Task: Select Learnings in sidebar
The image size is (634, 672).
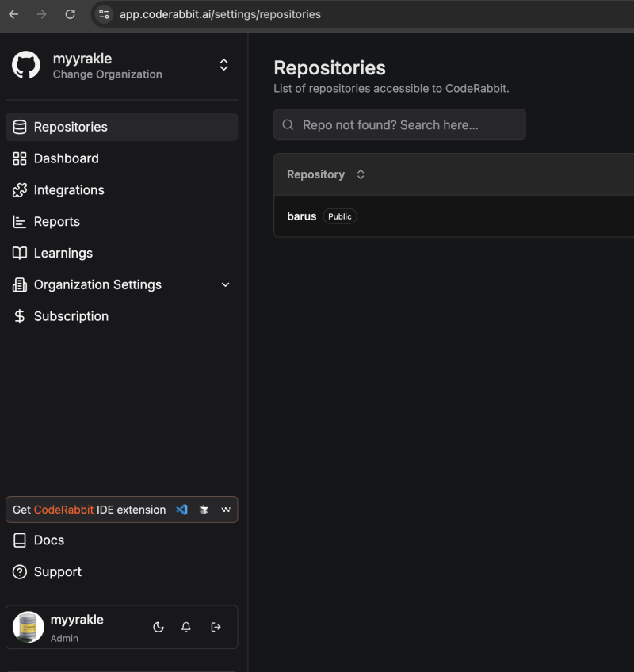Action: pos(63,253)
